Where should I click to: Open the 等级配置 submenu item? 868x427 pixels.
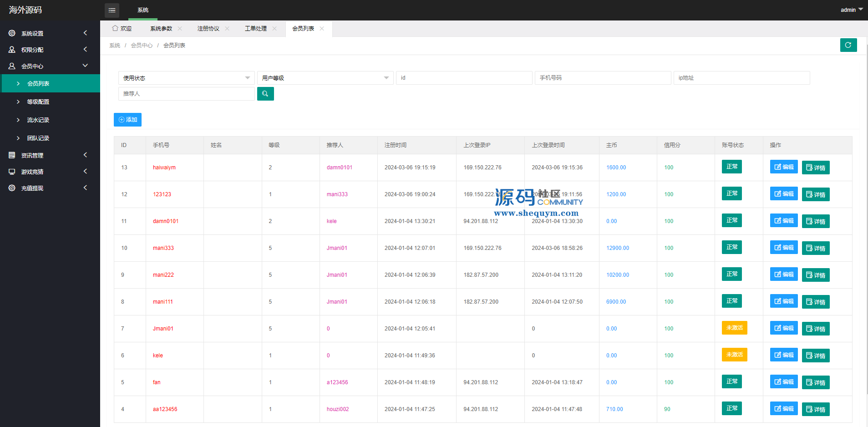coord(50,102)
